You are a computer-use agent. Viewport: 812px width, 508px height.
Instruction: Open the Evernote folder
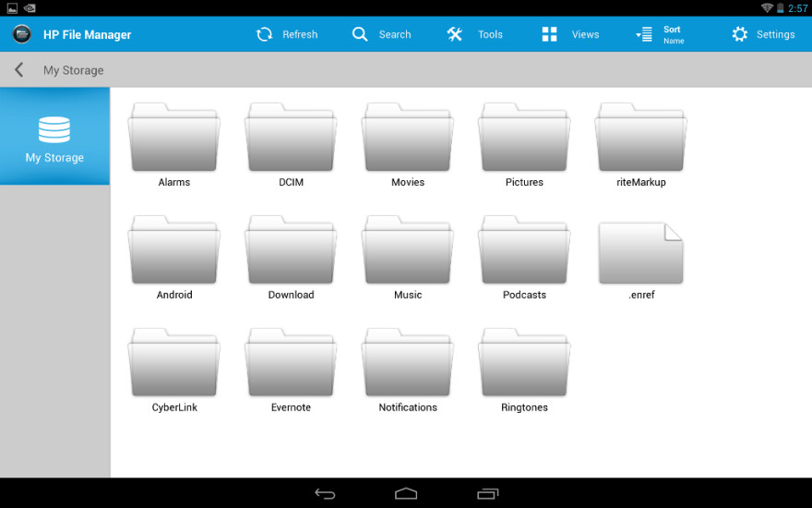point(291,364)
